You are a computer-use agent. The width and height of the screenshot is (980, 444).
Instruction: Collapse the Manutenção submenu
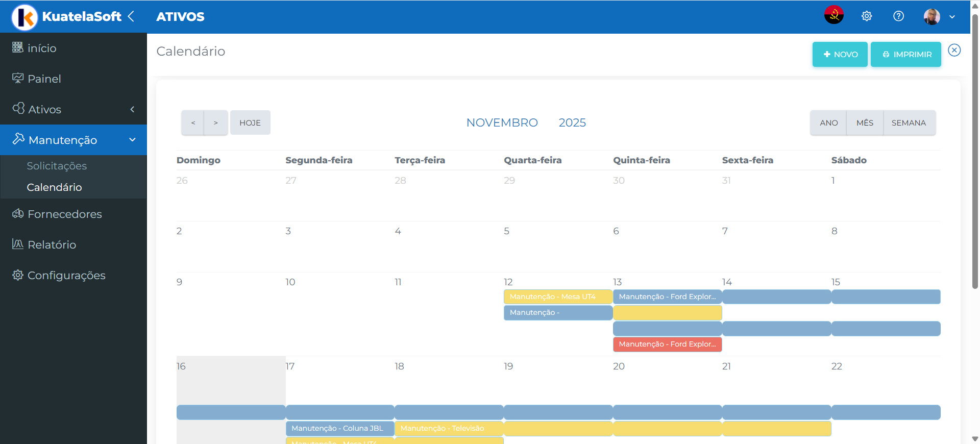[x=132, y=140]
